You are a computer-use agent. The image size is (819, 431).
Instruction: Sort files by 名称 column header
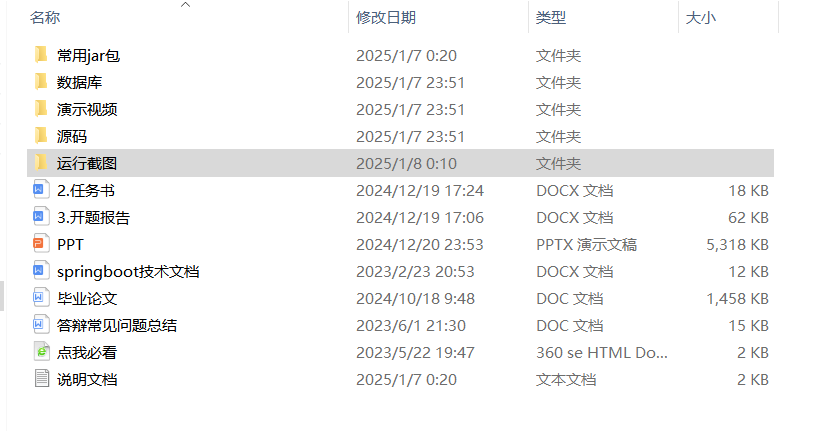[x=45, y=17]
